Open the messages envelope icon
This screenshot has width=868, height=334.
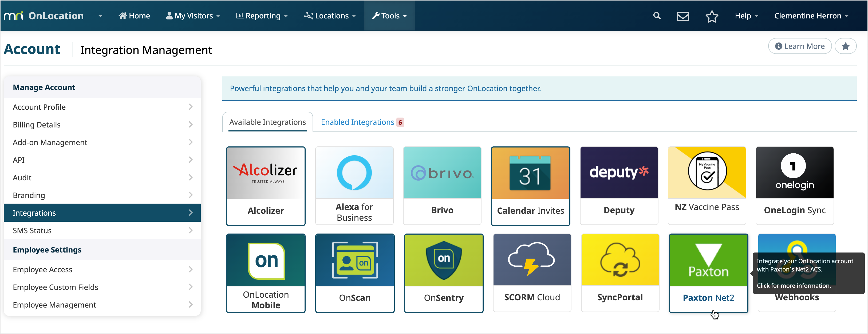(x=683, y=16)
